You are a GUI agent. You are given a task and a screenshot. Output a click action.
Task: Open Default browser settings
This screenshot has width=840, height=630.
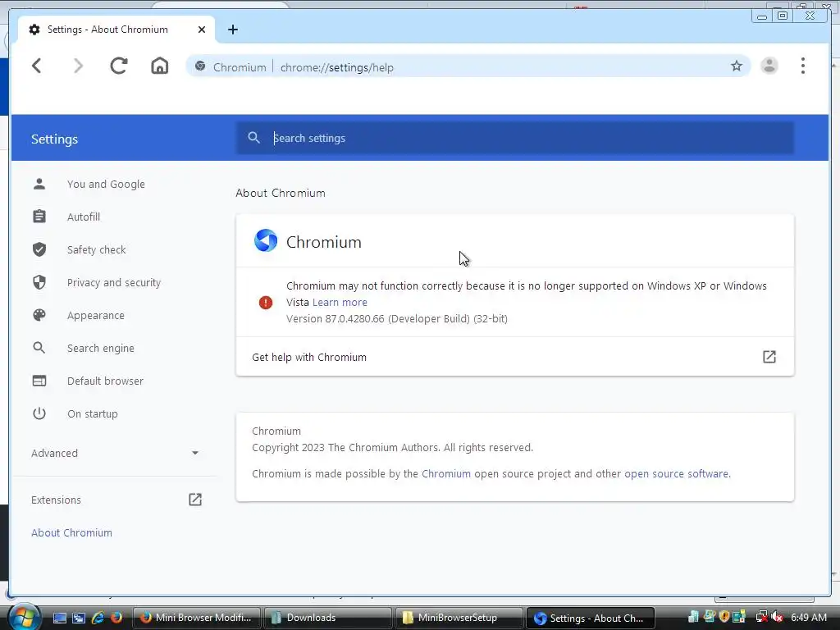click(105, 381)
